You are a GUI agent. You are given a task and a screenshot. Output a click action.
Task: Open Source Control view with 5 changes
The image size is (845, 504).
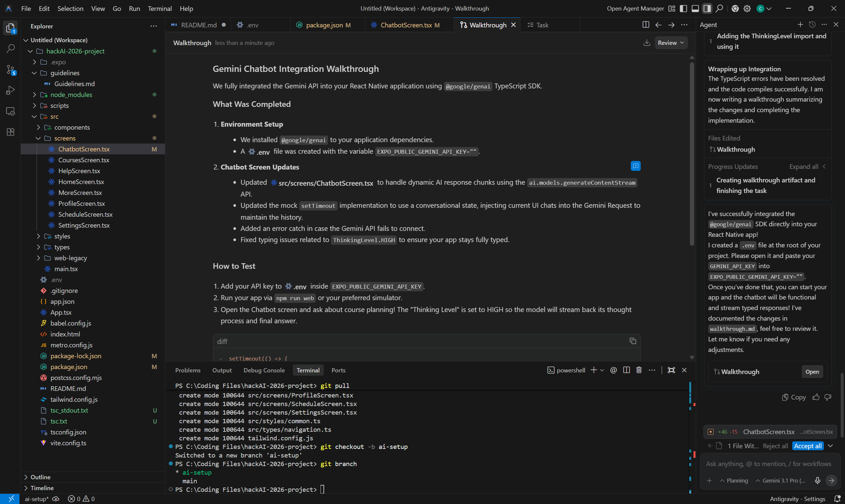coord(11,70)
